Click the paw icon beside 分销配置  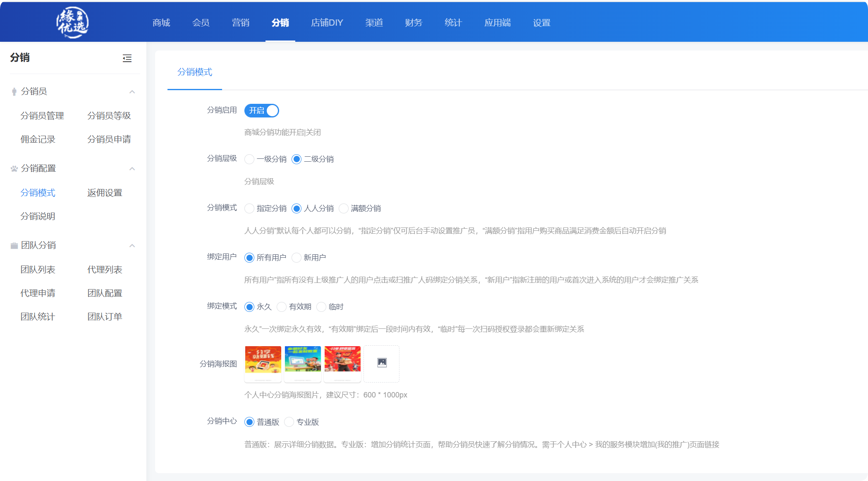coord(14,168)
